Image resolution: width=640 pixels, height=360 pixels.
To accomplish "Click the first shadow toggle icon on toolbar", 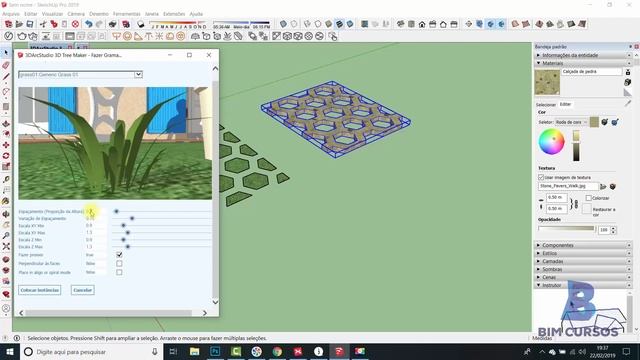I will pos(141,24).
